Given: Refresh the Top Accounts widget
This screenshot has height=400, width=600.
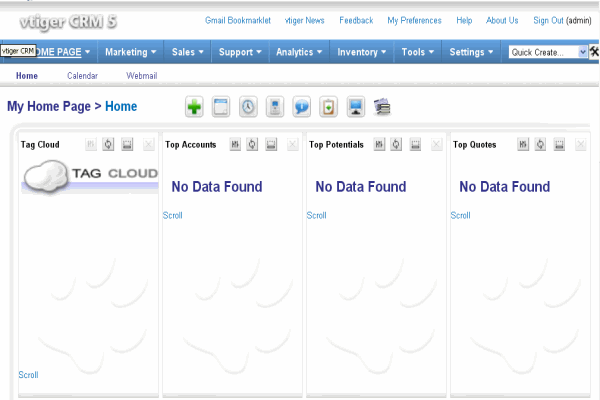Looking at the screenshot, I should point(253,145).
